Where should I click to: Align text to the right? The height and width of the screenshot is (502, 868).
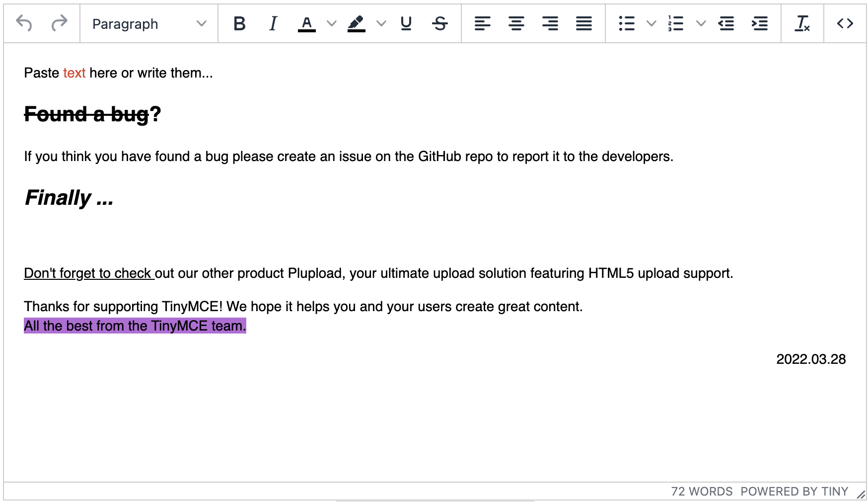pos(550,23)
